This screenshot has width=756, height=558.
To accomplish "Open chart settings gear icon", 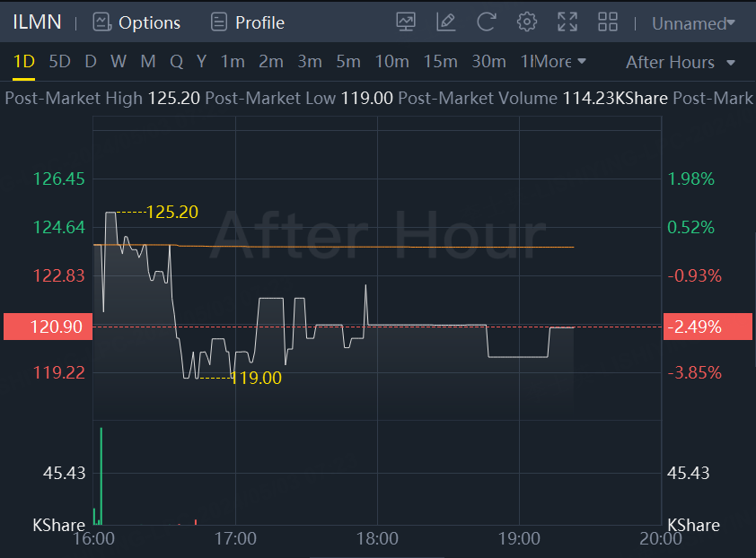I will [x=527, y=22].
